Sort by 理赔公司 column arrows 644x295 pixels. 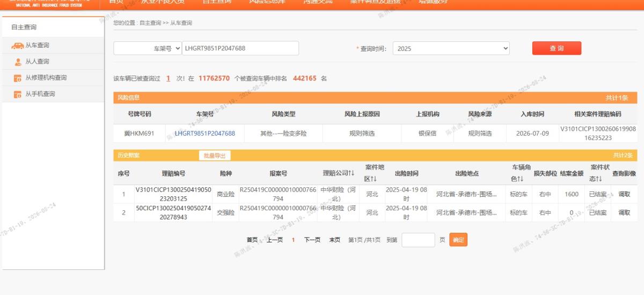pos(352,173)
